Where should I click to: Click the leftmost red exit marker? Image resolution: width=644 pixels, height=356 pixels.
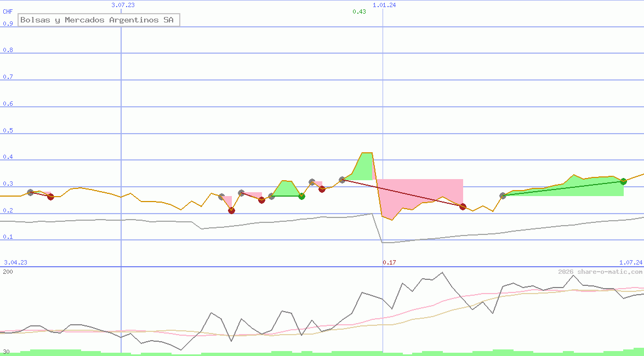click(50, 197)
